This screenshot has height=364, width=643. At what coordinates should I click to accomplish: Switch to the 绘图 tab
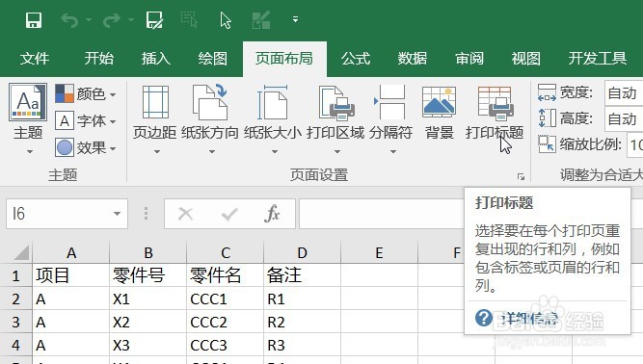coord(212,59)
